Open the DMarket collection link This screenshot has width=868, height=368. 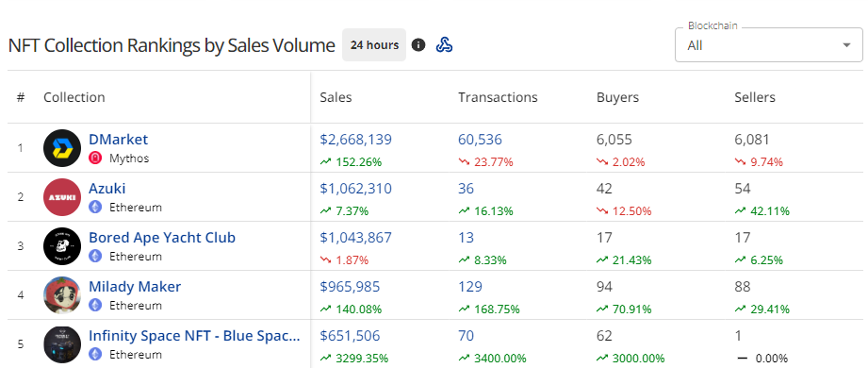(119, 139)
